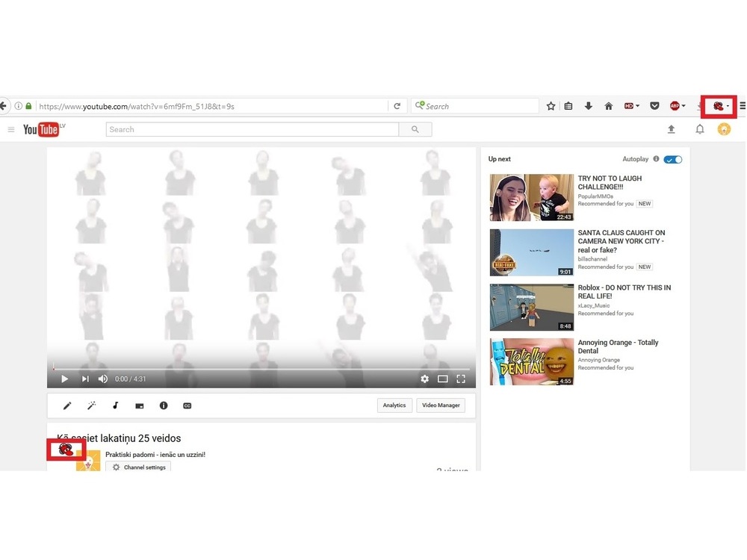
Task: Click the title 'TRY NOT TO LAUGH CHALLENGE!!!'
Action: 610,183
